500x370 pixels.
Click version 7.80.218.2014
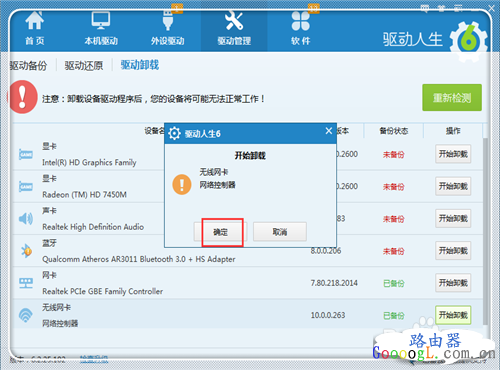pos(334,283)
